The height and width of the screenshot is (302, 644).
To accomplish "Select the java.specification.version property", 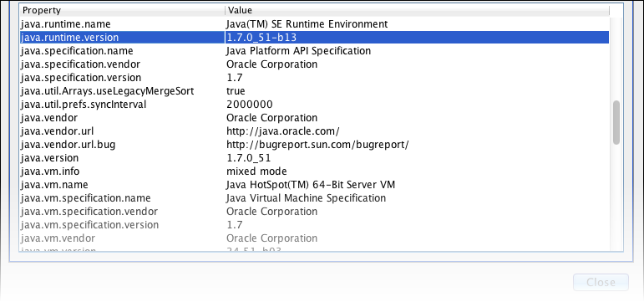I will coord(314,78).
